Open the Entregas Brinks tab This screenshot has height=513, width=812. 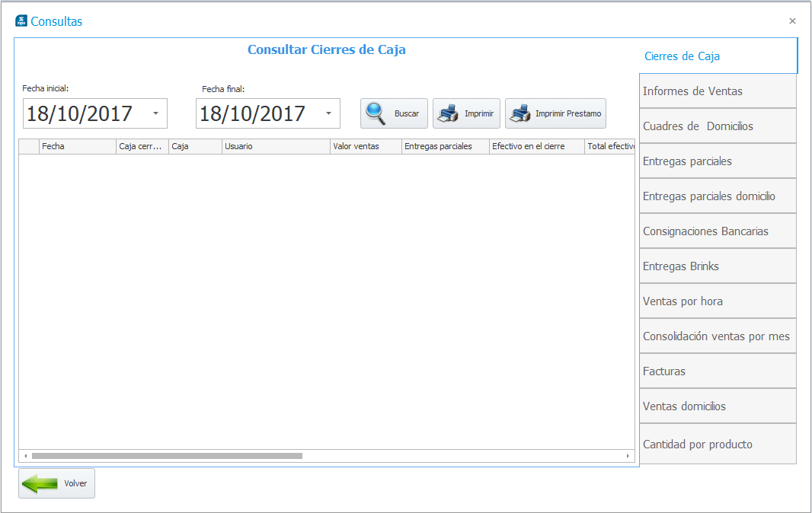pos(718,266)
